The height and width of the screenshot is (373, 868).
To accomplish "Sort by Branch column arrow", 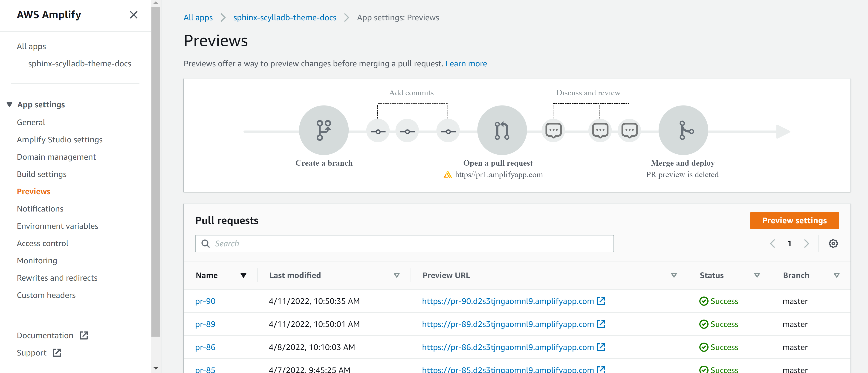I will coord(836,275).
